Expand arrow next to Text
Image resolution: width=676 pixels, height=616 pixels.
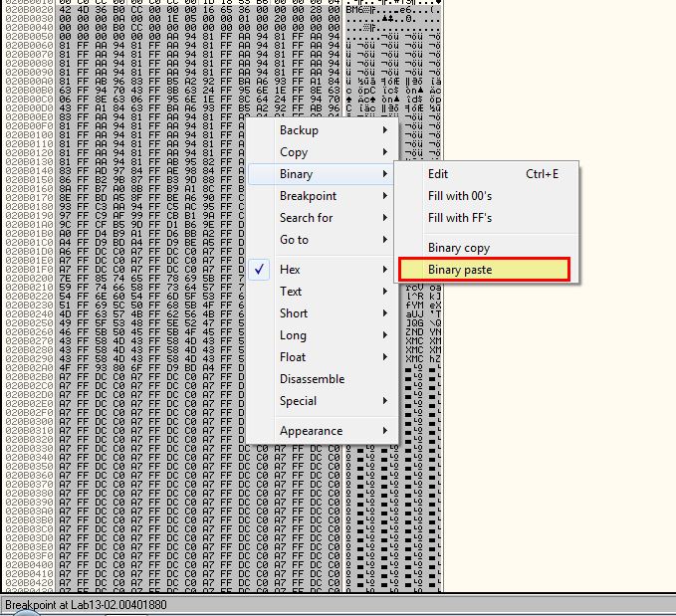[x=385, y=292]
